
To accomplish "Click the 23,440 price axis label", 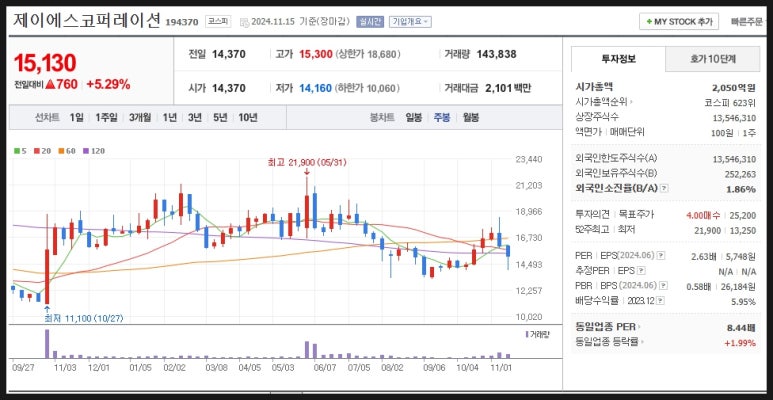I will click(x=528, y=159).
